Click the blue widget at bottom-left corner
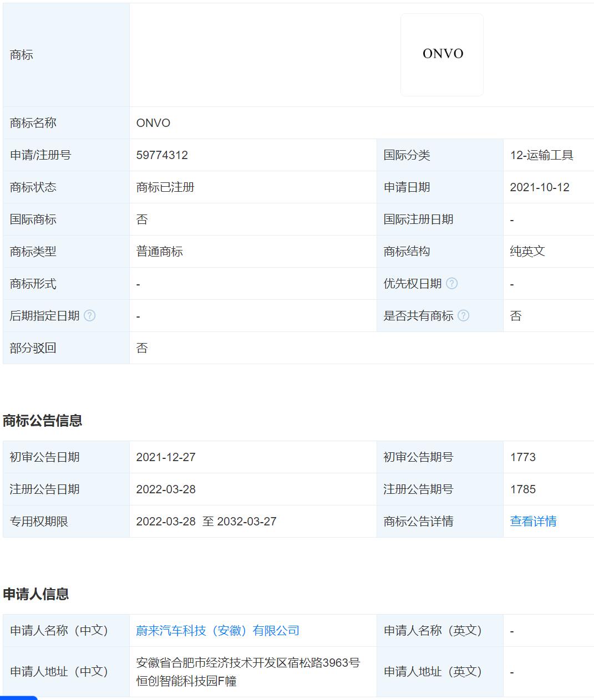The width and height of the screenshot is (594, 700). tap(18, 697)
